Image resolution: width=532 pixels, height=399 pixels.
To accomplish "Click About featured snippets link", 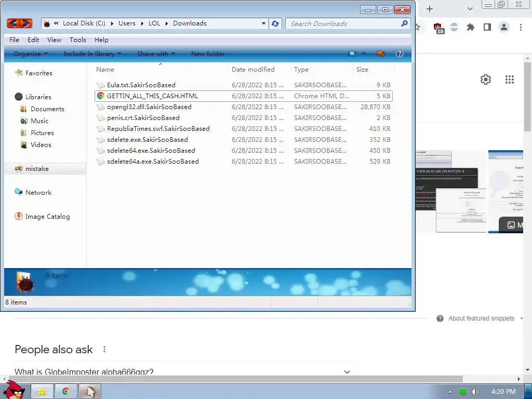I will coord(481,318).
